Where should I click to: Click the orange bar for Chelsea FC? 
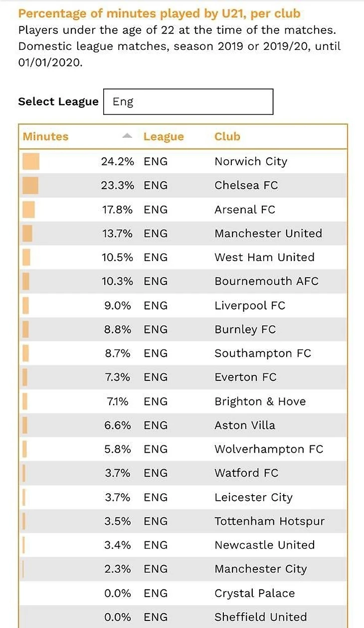point(30,186)
